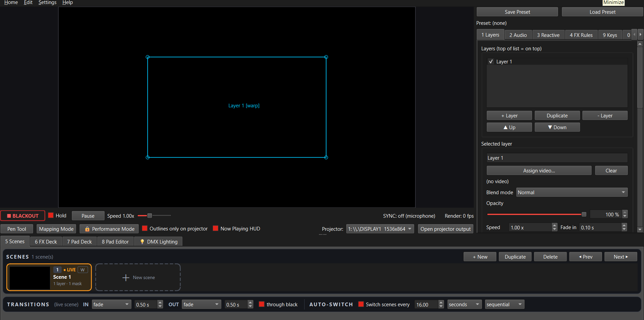Click Assign video... button
The height and width of the screenshot is (320, 644).
tap(539, 171)
